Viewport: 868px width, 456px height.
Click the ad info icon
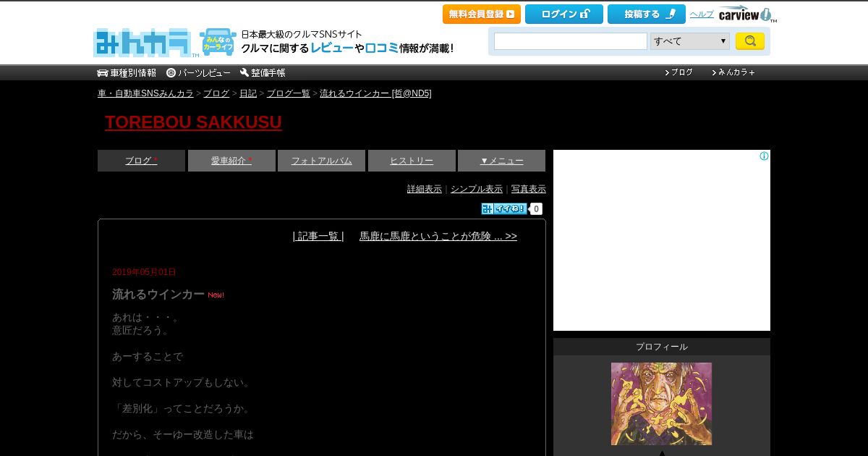point(764,156)
